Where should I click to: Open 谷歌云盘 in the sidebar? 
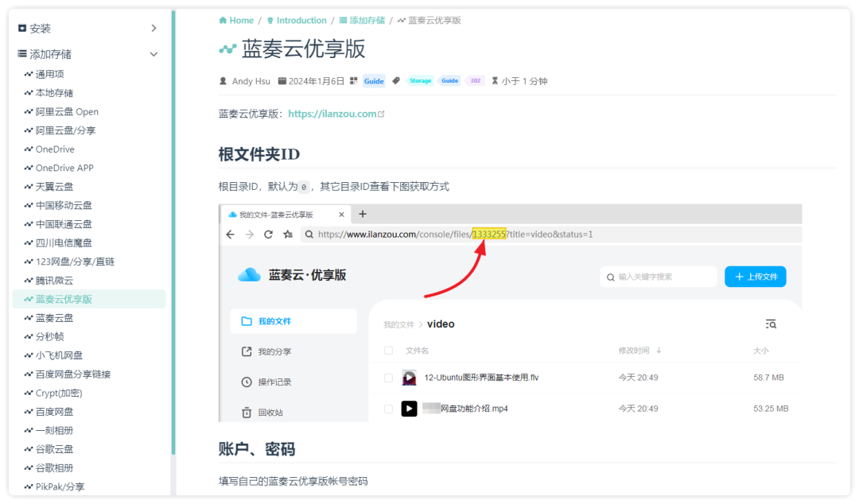(x=89, y=449)
